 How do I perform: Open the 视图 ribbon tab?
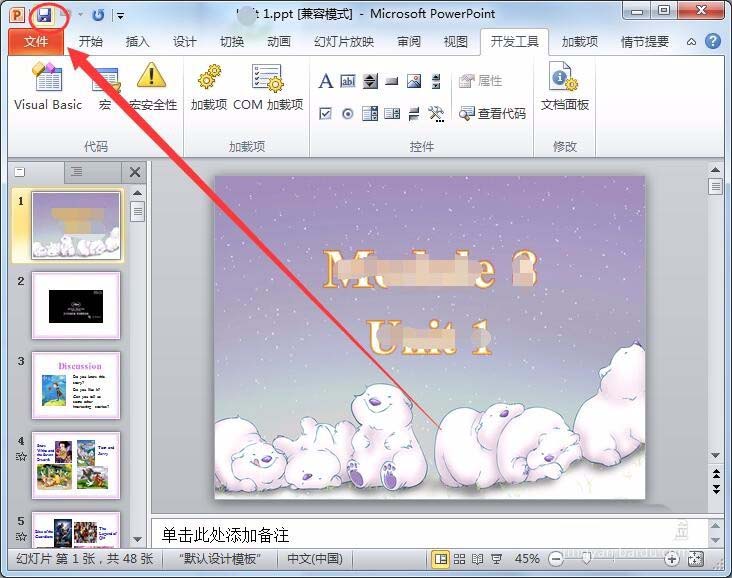[x=456, y=42]
